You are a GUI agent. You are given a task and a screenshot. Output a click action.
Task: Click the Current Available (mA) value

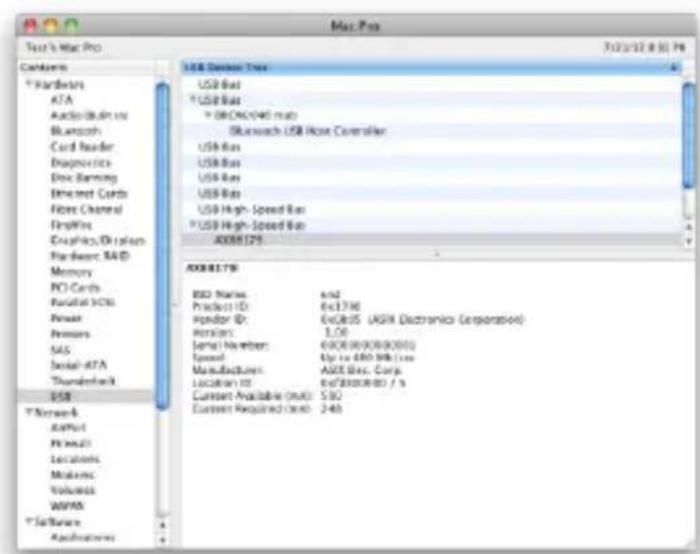[x=331, y=396]
